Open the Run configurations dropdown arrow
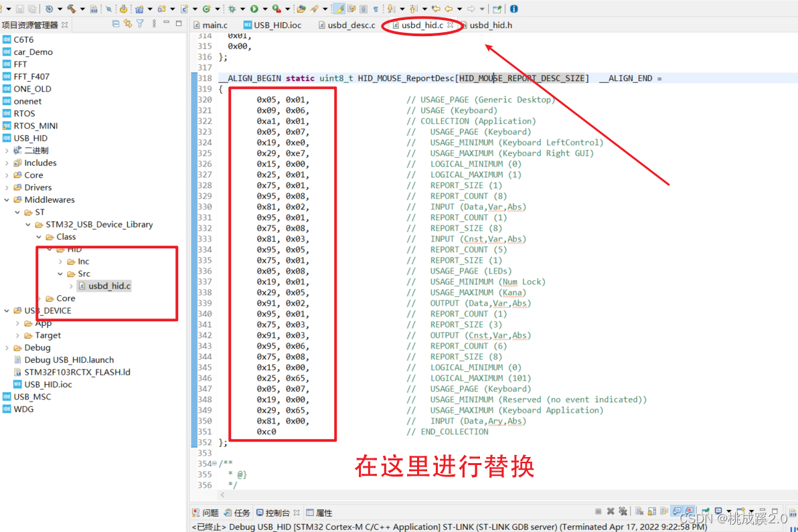Viewport: 798px width, 532px height. pyautogui.click(x=265, y=9)
